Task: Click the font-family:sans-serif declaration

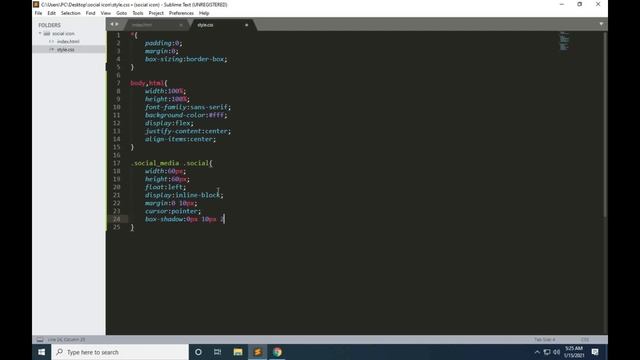Action: (x=188, y=107)
